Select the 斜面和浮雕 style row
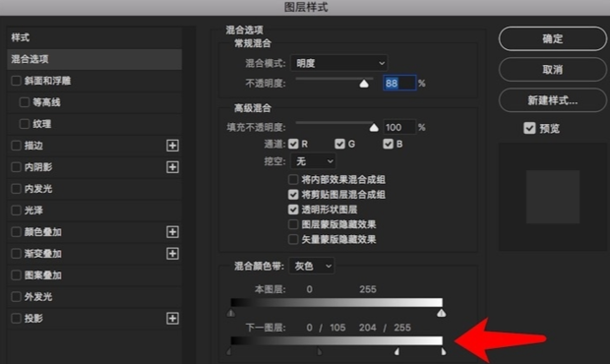Screen dimensions: 610x364 94,81
